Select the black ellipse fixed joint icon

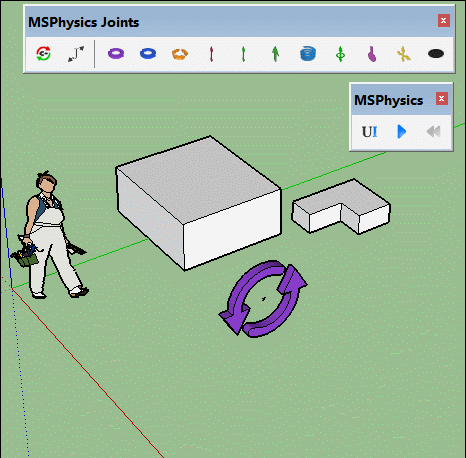click(x=436, y=53)
